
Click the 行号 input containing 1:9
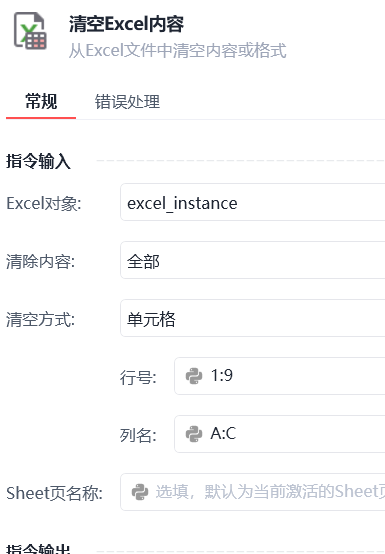(280, 376)
